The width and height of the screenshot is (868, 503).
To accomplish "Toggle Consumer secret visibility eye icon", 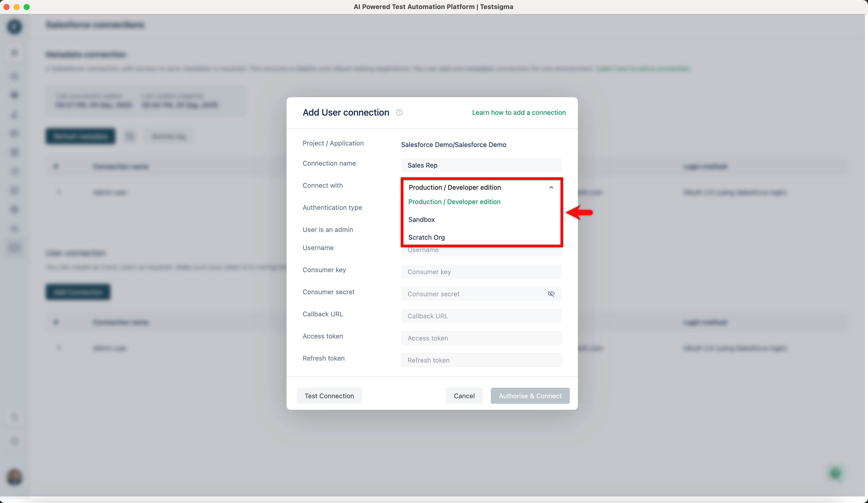I will point(551,293).
